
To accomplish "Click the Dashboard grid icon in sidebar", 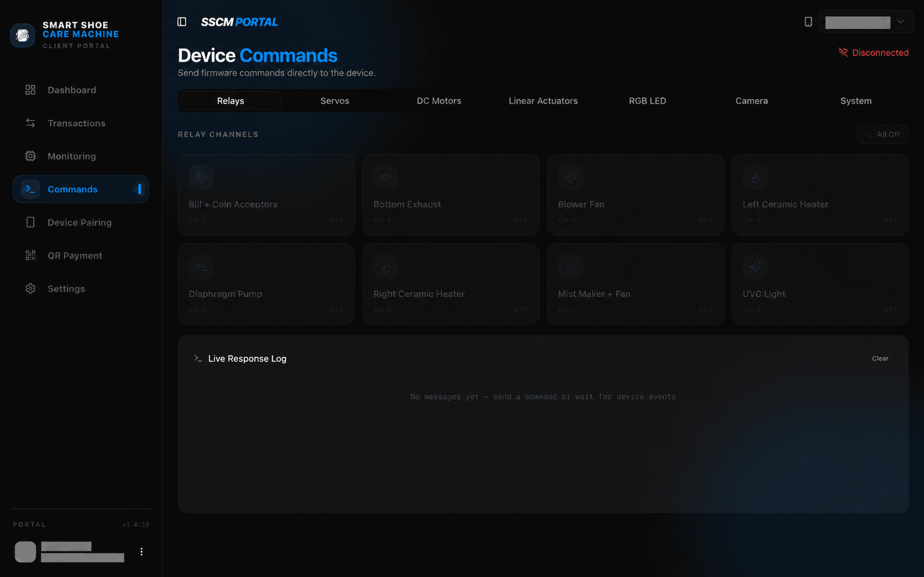I will click(30, 90).
